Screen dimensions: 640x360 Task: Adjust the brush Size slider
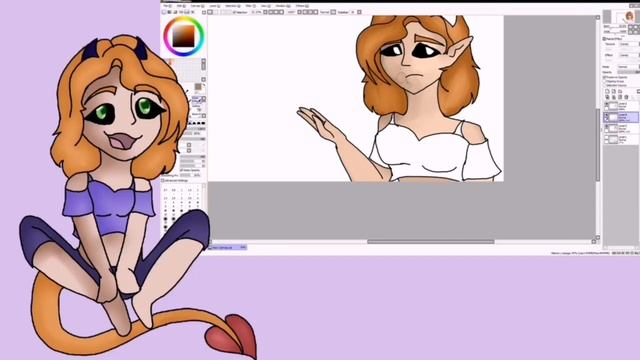196,129
